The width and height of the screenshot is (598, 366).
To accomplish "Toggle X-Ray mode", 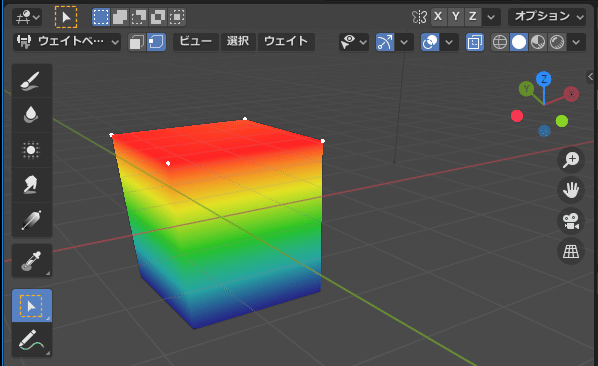I will point(475,42).
